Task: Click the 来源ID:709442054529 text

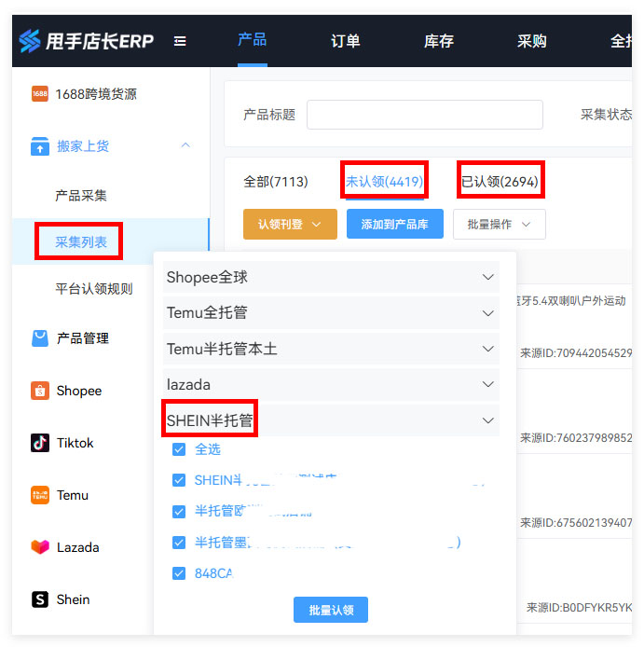Action: pos(576,352)
